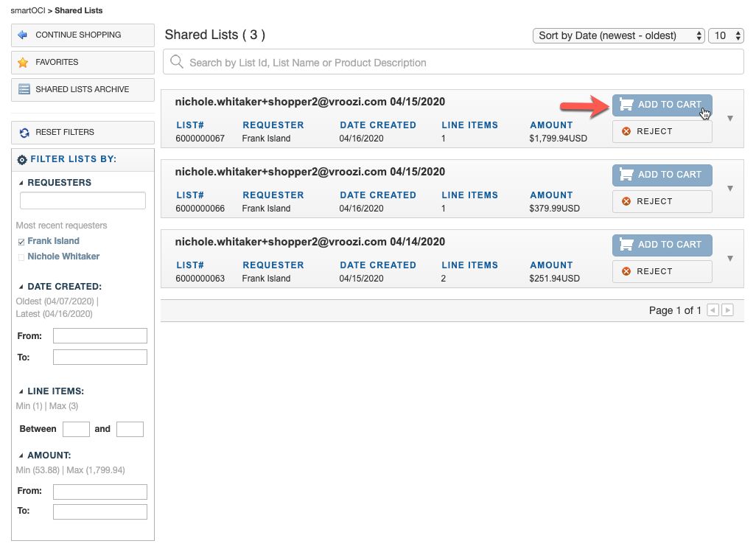The image size is (756, 555).
Task: Click amount $251.94USD
Action: (x=554, y=278)
